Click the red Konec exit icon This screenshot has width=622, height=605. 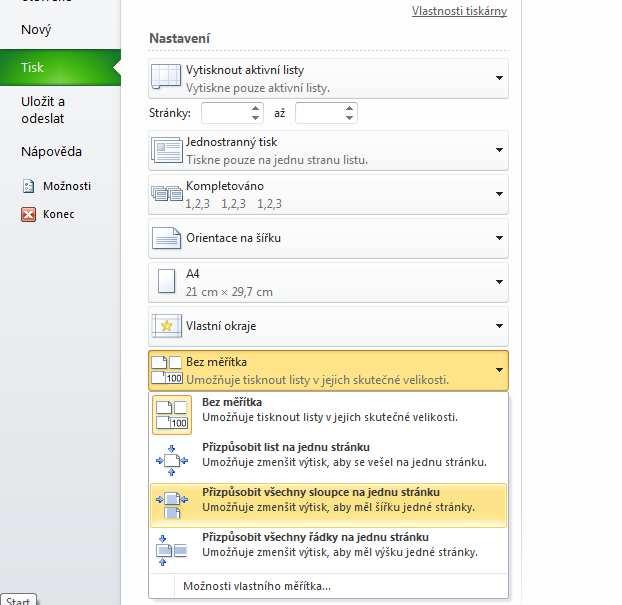coord(29,215)
